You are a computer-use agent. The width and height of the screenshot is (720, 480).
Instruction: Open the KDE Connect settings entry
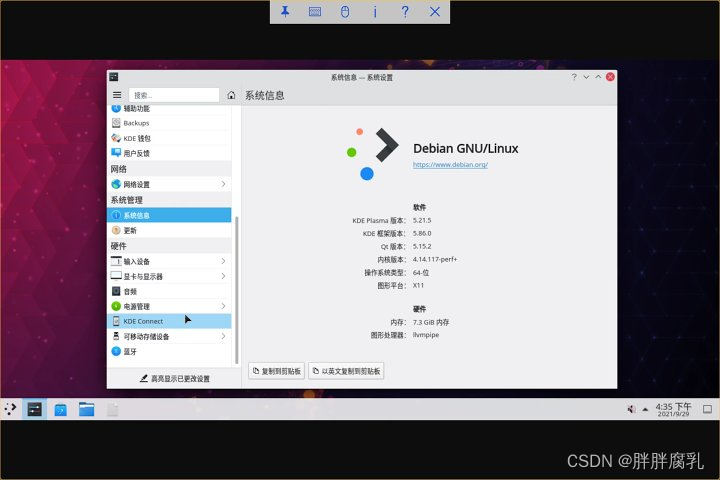[169, 321]
